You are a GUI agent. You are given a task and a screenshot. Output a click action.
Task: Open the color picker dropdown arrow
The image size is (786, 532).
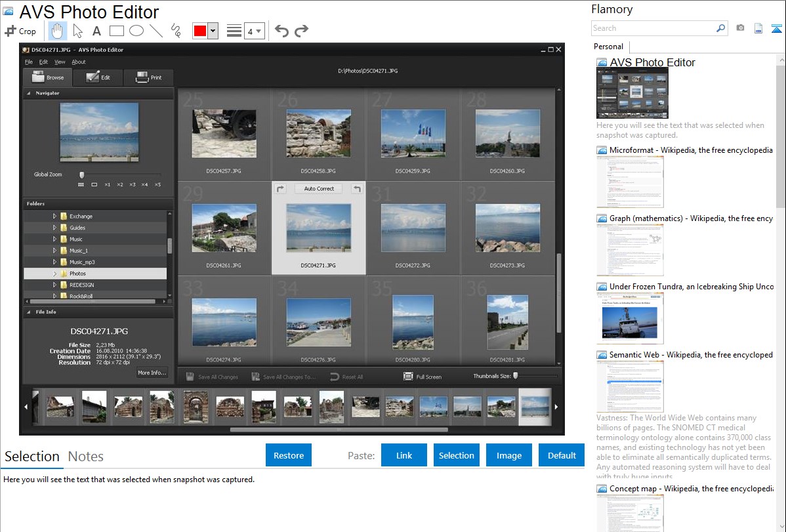point(213,31)
